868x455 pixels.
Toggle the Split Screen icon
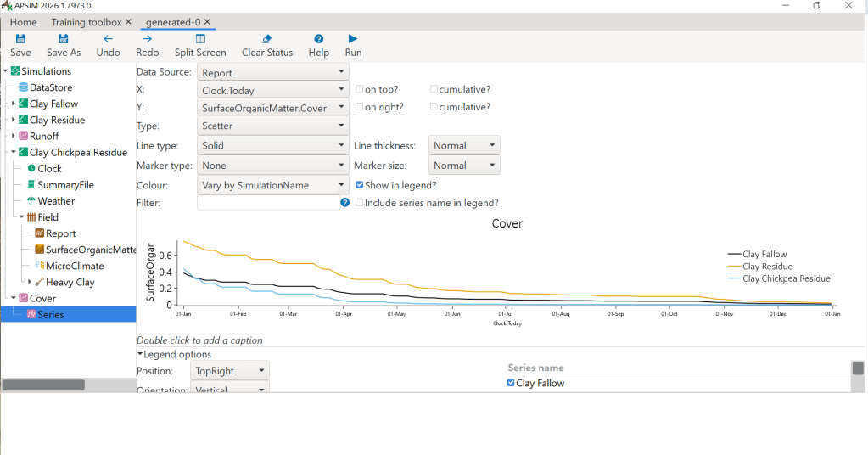point(200,39)
